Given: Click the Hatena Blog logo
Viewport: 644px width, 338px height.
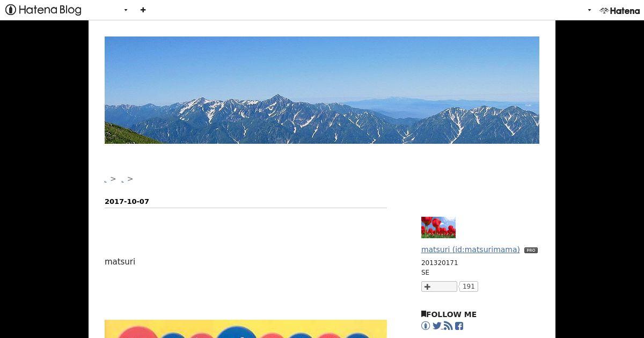Looking at the screenshot, I should coord(43,10).
